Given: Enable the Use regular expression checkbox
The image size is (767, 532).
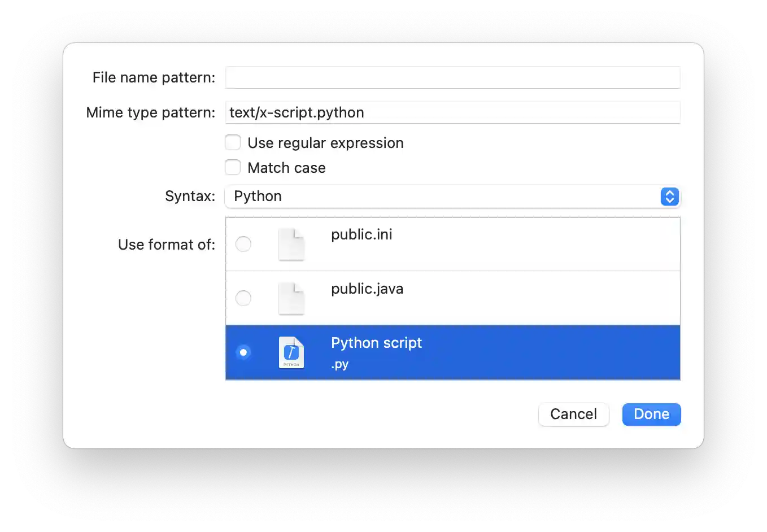Looking at the screenshot, I should 233,142.
